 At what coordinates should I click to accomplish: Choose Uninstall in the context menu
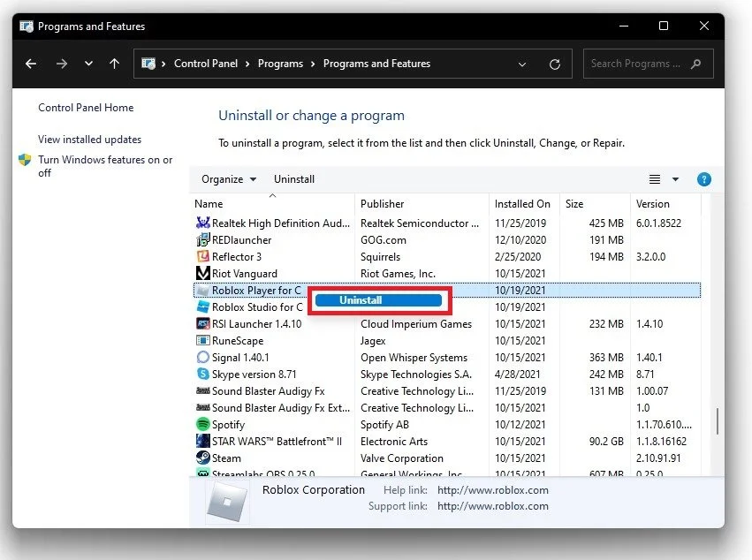378,300
